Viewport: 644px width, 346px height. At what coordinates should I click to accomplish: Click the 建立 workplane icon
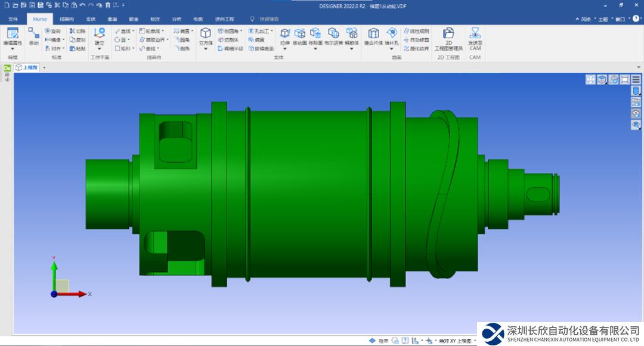click(x=100, y=35)
